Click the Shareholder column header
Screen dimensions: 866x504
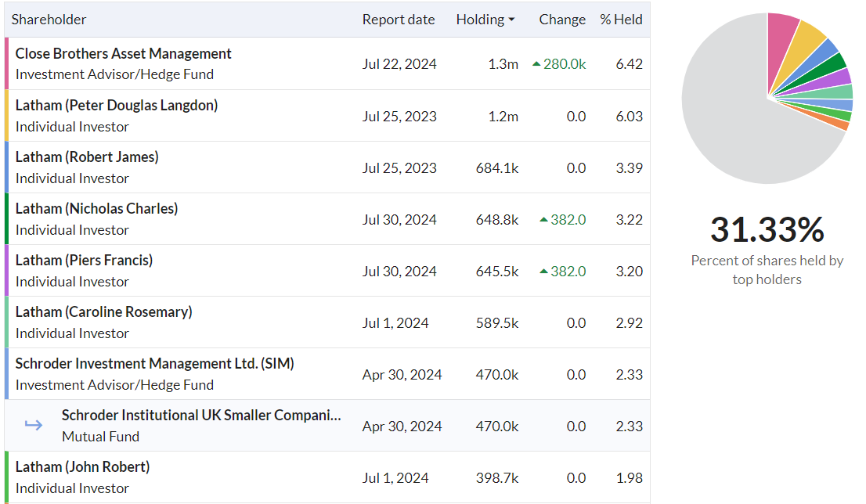[x=49, y=20]
